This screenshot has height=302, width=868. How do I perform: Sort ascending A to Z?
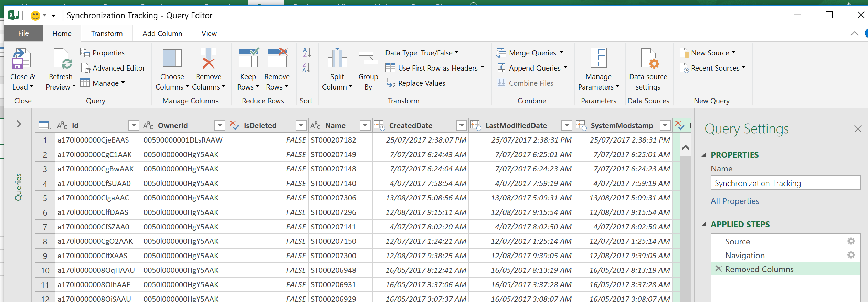click(x=307, y=52)
